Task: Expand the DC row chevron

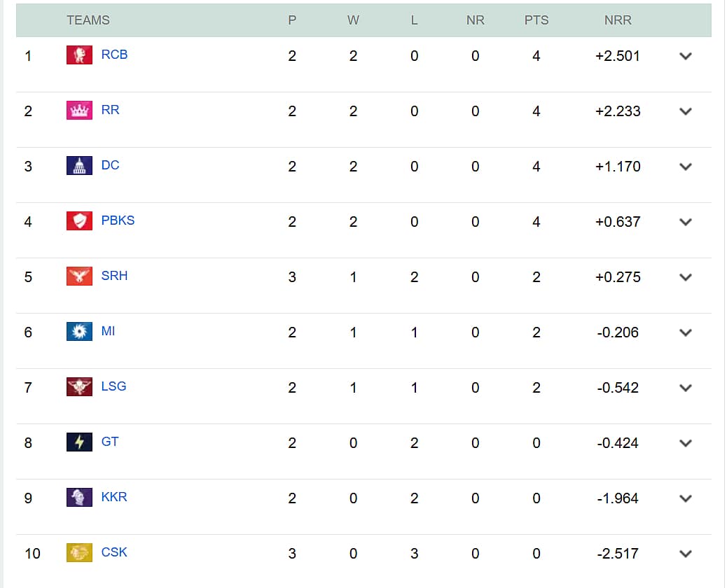Action: point(685,167)
